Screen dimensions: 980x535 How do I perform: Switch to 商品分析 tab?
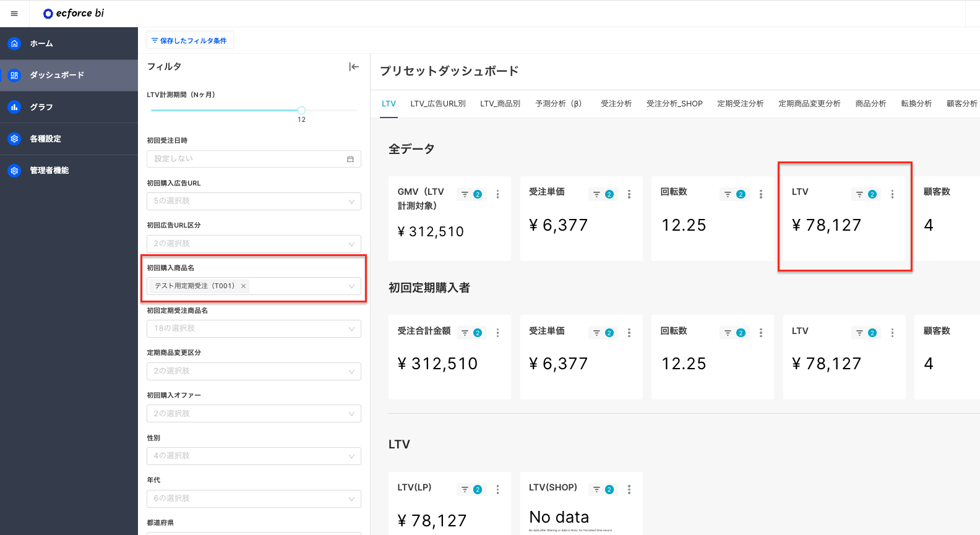coord(870,104)
